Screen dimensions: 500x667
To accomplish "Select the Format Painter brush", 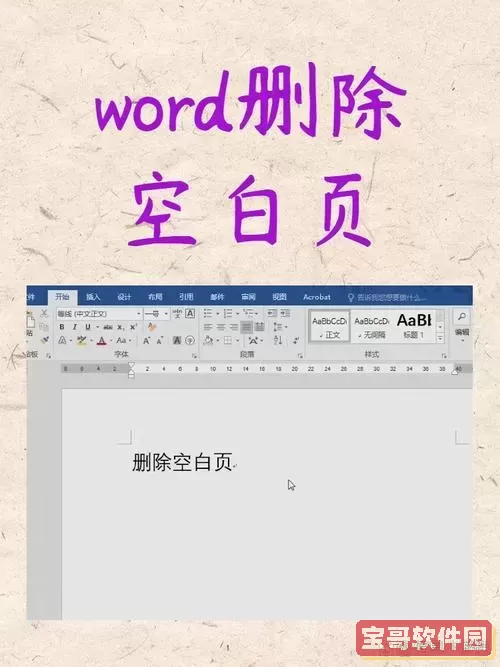I will click(45, 340).
